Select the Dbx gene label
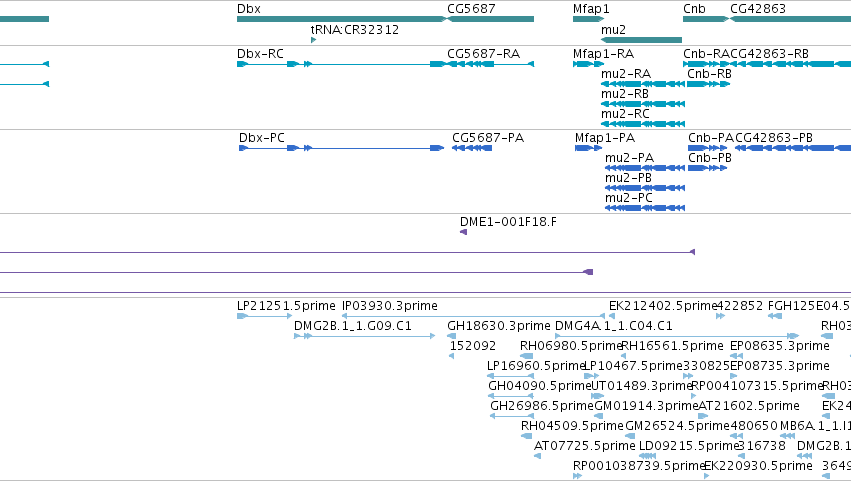The height and width of the screenshot is (481, 851). tap(249, 9)
